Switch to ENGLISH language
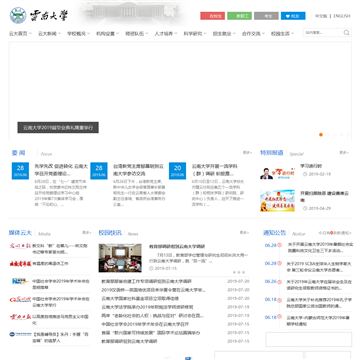 [x=342, y=16]
